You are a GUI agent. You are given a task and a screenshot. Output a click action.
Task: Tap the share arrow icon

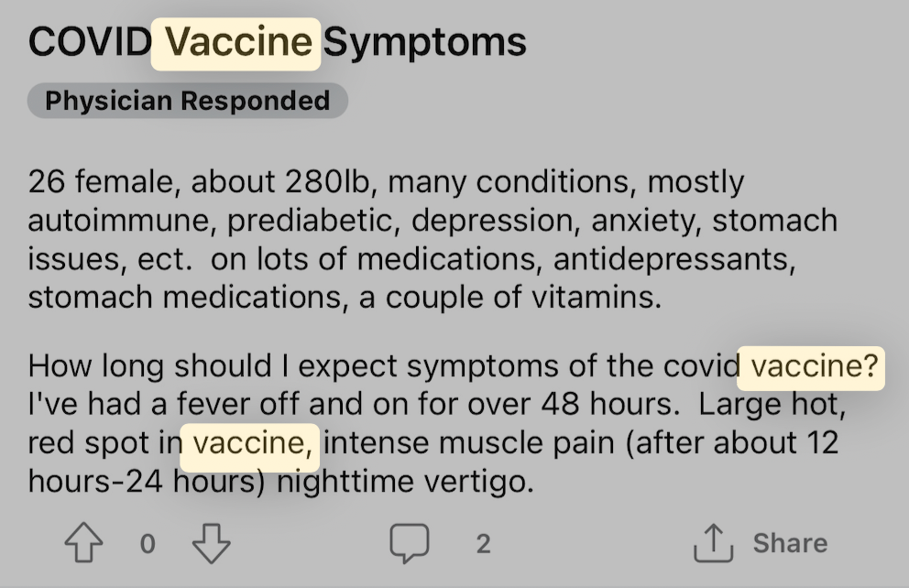(x=713, y=543)
